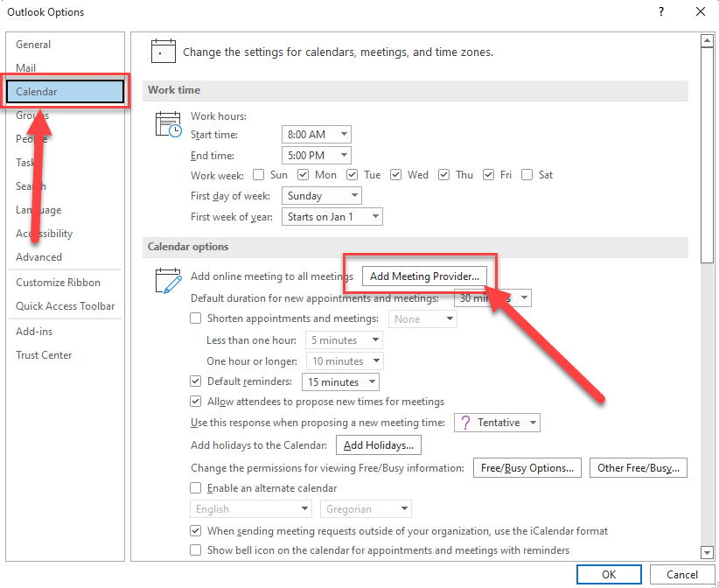This screenshot has width=719, height=588.
Task: Click the vertical scrollbar thumb
Action: [707, 155]
